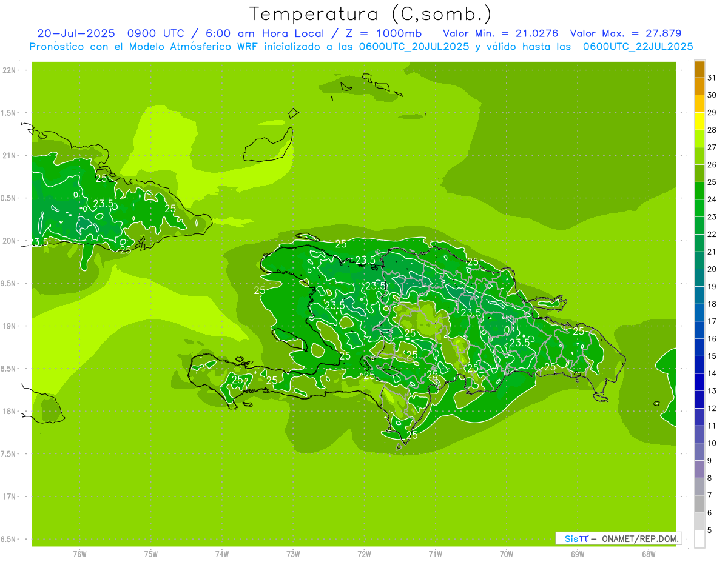Click the colorbar label 25
Screen dimensions: 728x562
click(712, 182)
